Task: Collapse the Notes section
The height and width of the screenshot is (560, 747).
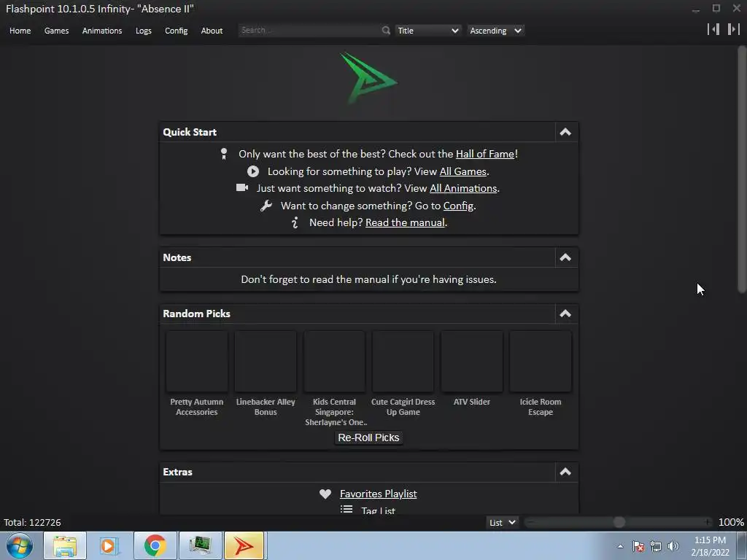Action: click(x=565, y=257)
